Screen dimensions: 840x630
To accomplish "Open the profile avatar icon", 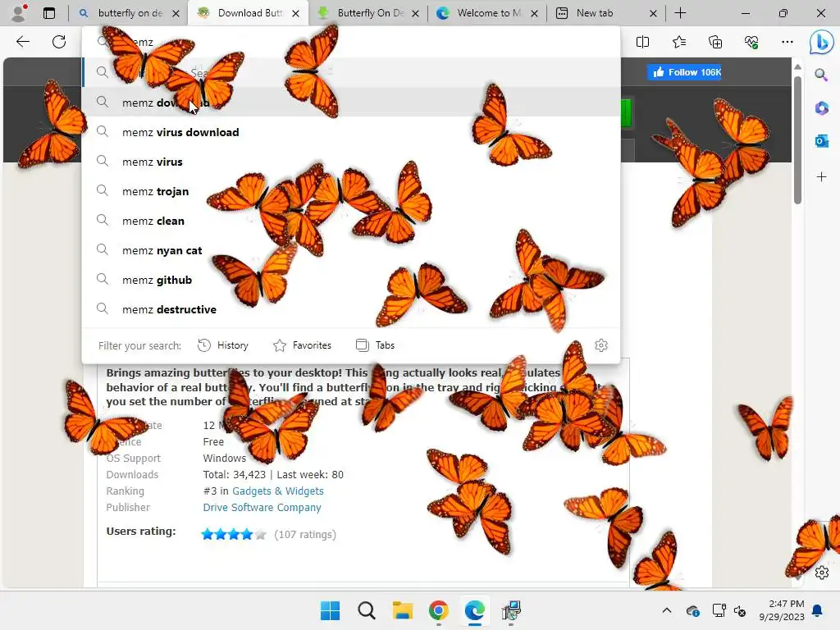I will pos(18,13).
